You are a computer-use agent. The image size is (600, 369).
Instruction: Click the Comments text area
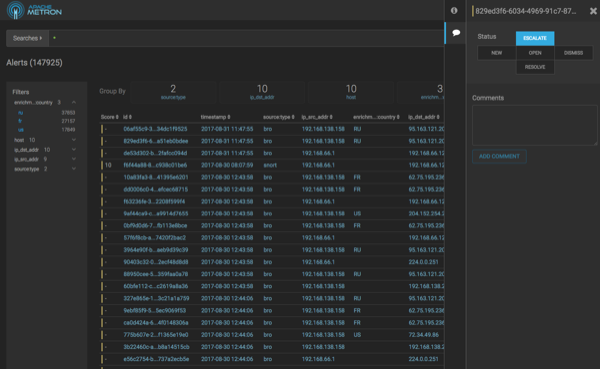pos(535,125)
